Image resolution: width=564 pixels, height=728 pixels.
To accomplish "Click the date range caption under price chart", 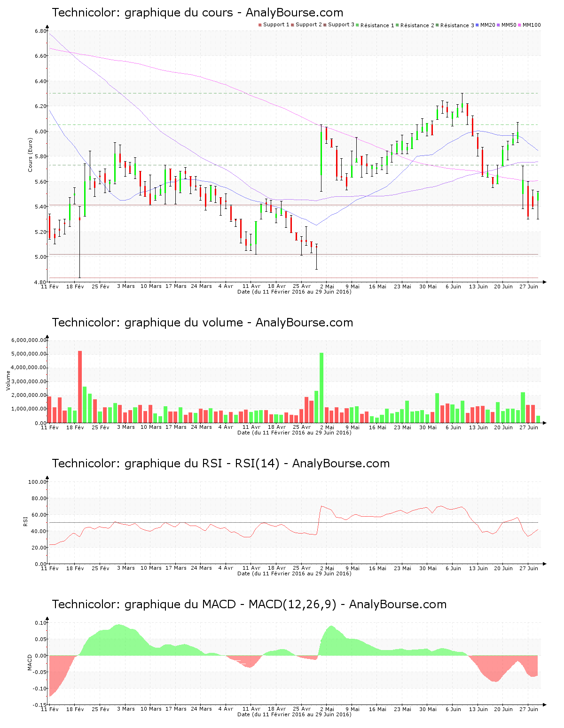I will [x=294, y=292].
